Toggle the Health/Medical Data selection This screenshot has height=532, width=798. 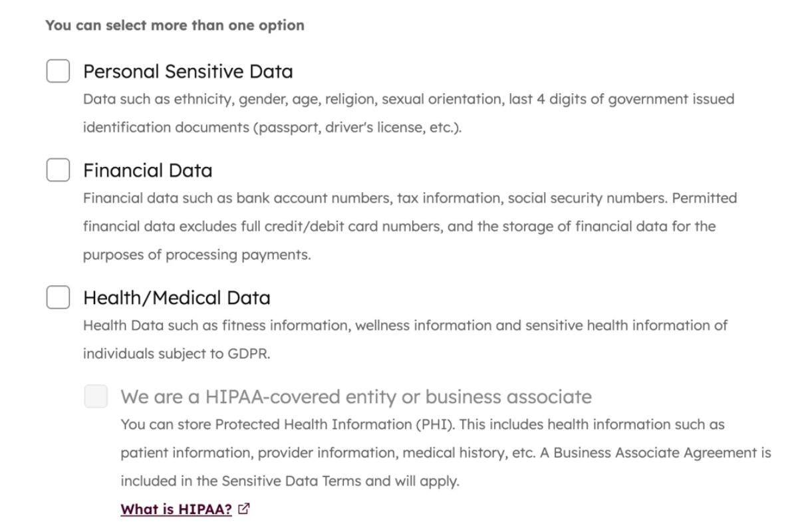pyautogui.click(x=58, y=297)
